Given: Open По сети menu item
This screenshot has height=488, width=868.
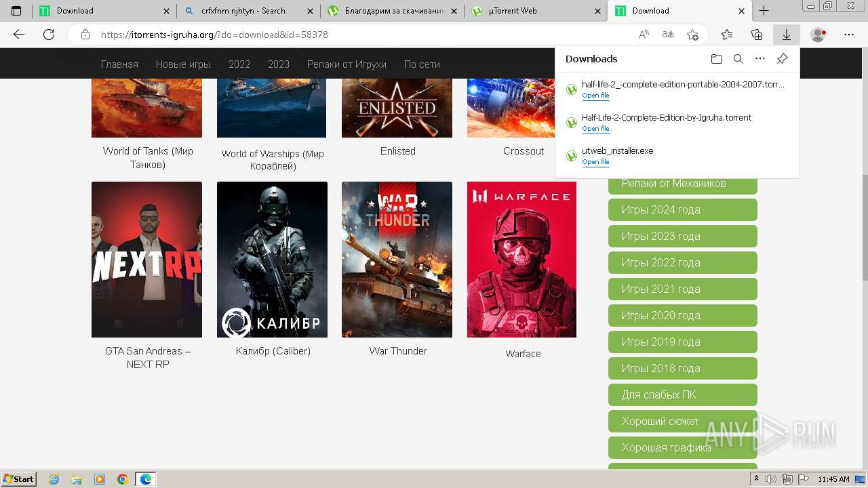Looking at the screenshot, I should coord(422,64).
